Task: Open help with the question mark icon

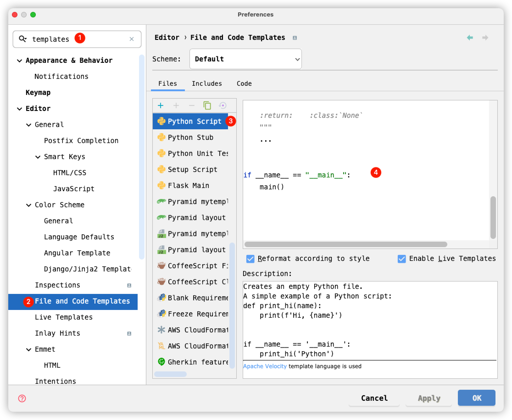Action: pyautogui.click(x=22, y=398)
